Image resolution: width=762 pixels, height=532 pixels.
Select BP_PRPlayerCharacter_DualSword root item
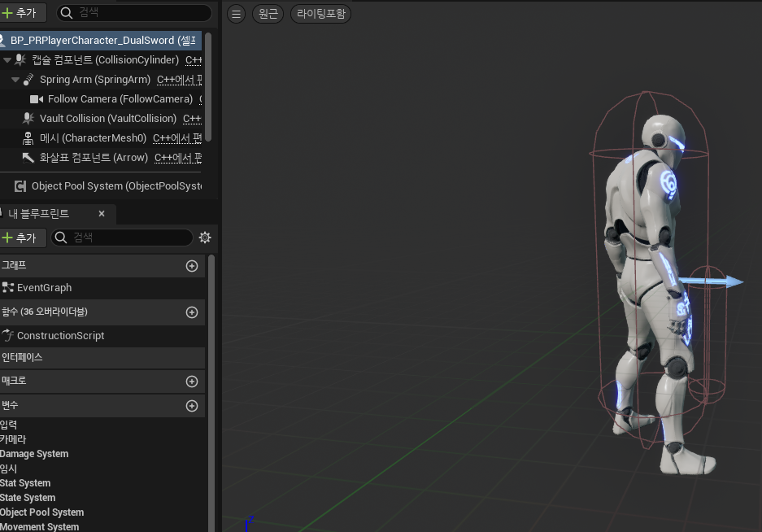(101, 41)
